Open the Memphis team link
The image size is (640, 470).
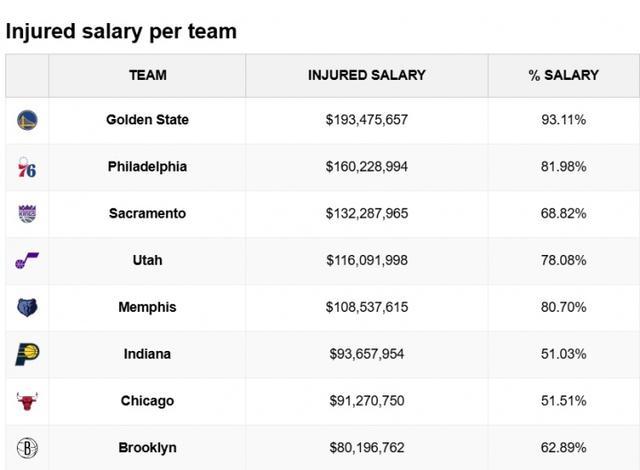(147, 307)
